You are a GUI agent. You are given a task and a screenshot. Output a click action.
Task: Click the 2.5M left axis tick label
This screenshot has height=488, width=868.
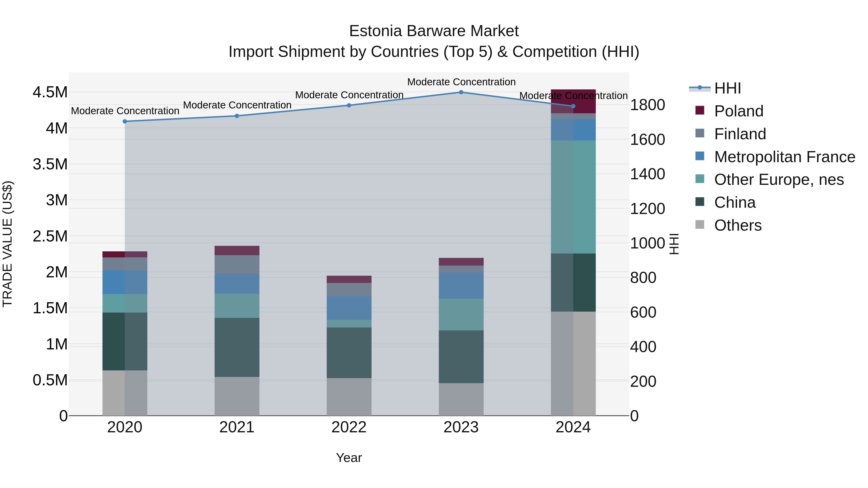[x=50, y=236]
